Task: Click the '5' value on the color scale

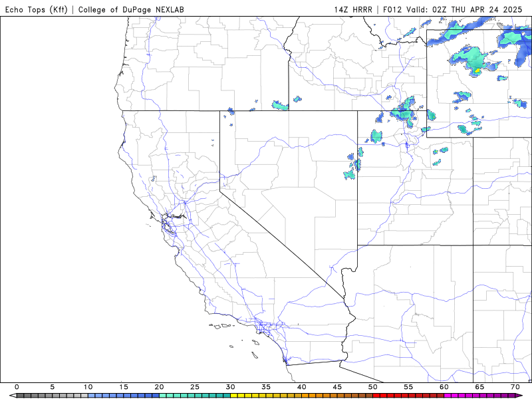Action: click(53, 387)
